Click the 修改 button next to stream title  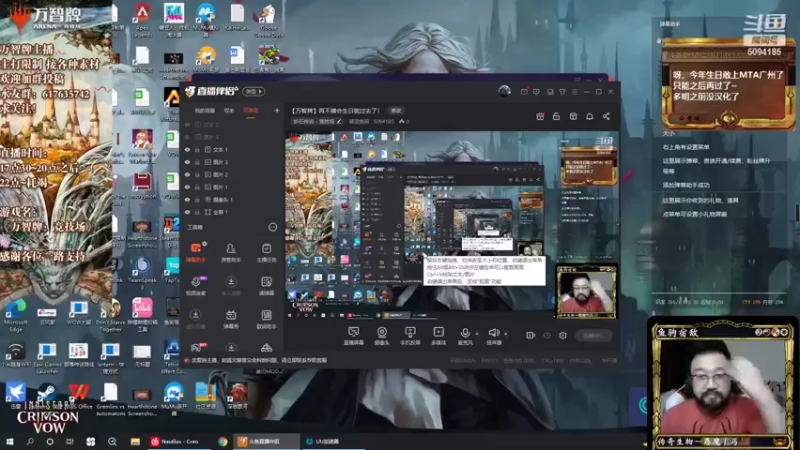(396, 111)
